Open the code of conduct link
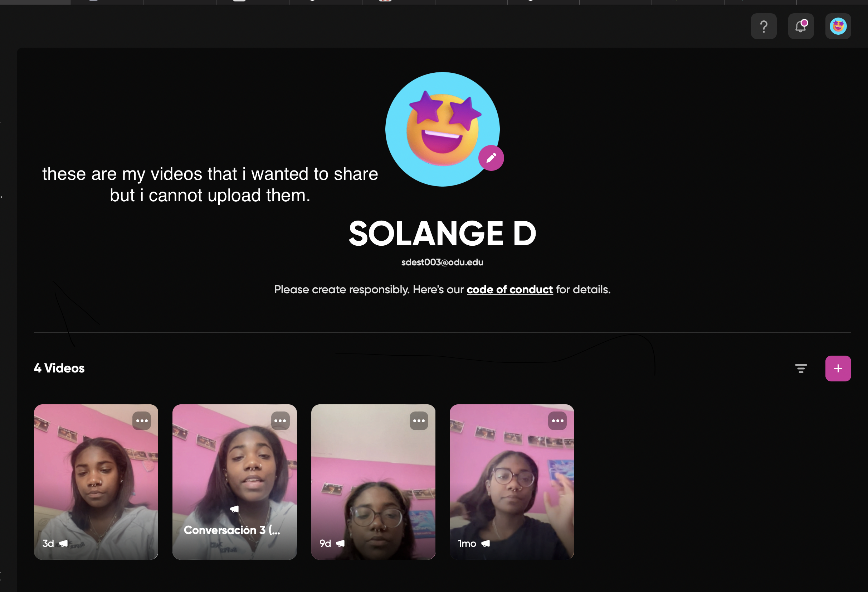Image resolution: width=868 pixels, height=592 pixels. point(509,290)
